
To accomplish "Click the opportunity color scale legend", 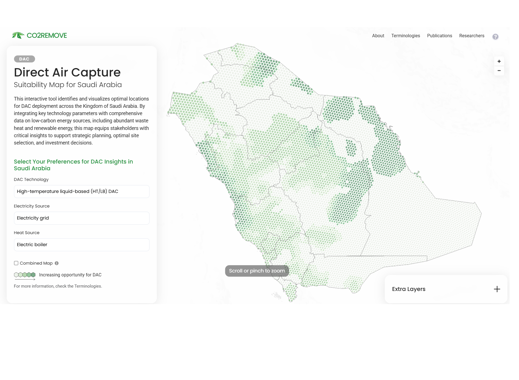I will tap(24, 275).
